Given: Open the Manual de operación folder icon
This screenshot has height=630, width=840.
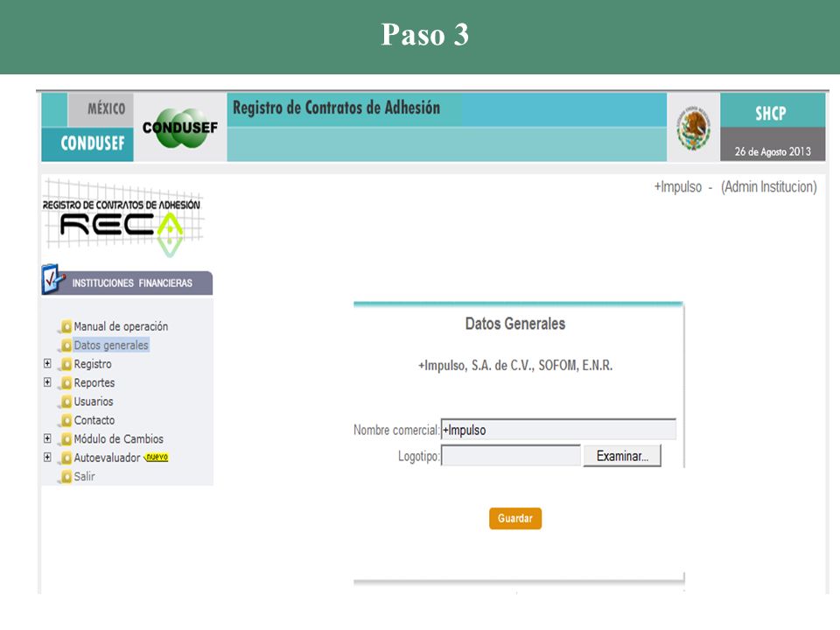Looking at the screenshot, I should point(66,326).
